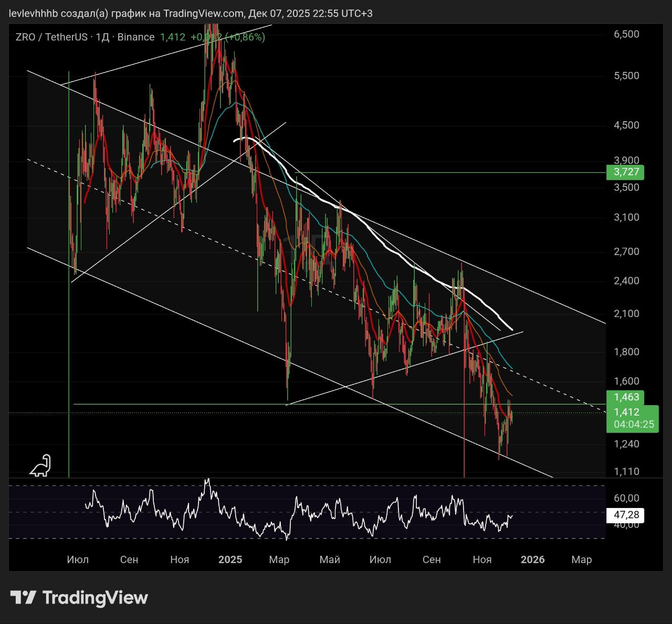Click the dinosaur icon on the chart
Image resolution: width=672 pixels, height=624 pixels.
[x=40, y=466]
